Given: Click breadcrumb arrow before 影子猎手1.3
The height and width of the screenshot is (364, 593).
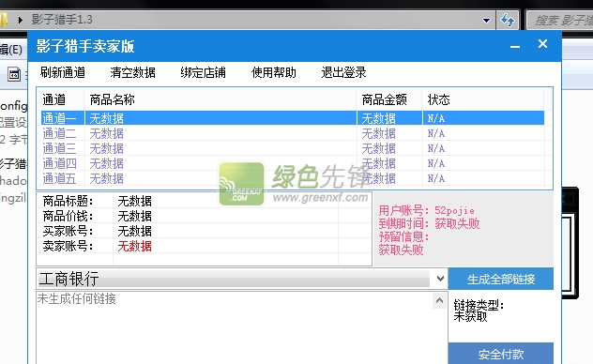Looking at the screenshot, I should pyautogui.click(x=20, y=20).
